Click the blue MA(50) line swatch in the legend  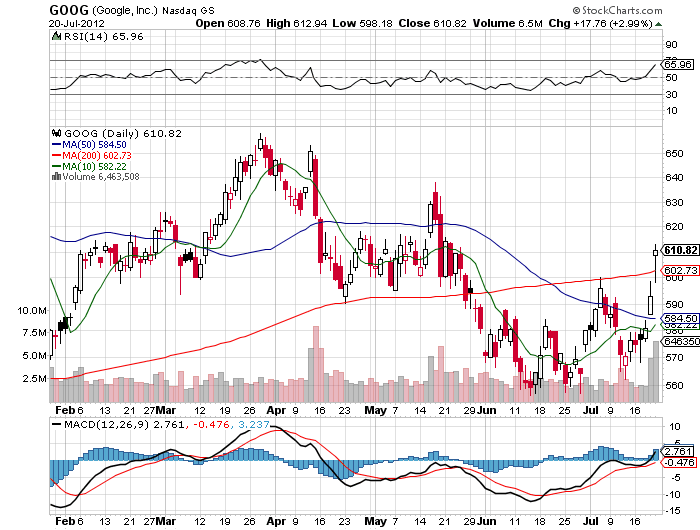tap(57, 144)
